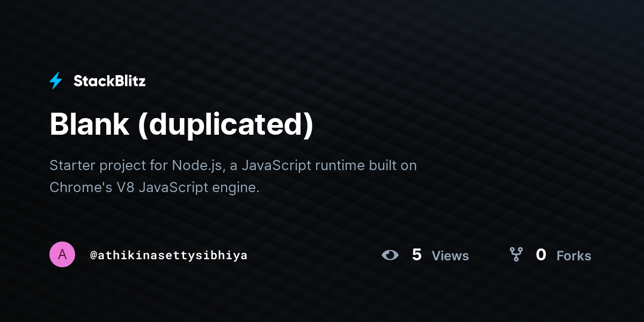
Task: Open the pink "A" user avatar
Action: pos(62,254)
